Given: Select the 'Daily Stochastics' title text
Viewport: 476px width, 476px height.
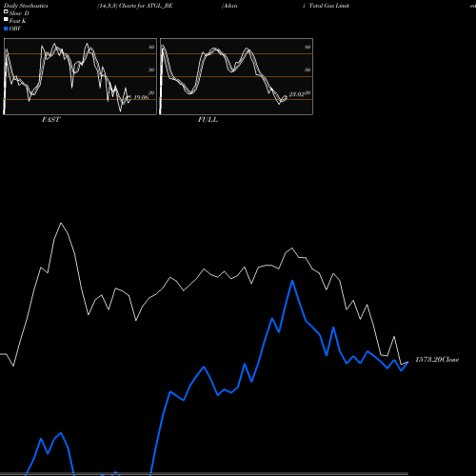Looking at the screenshot, I should tap(26, 6).
